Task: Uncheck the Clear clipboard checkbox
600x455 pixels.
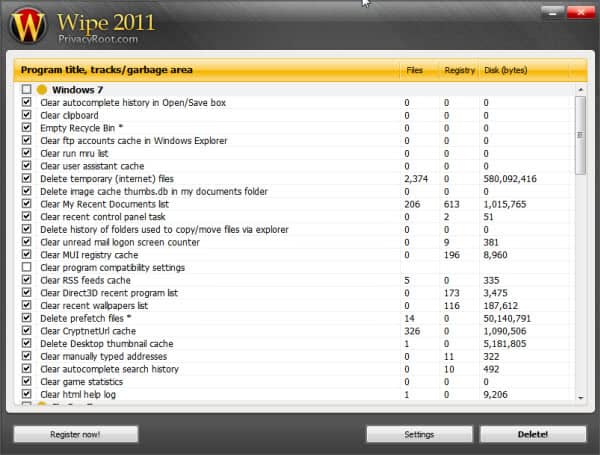Action: 26,115
